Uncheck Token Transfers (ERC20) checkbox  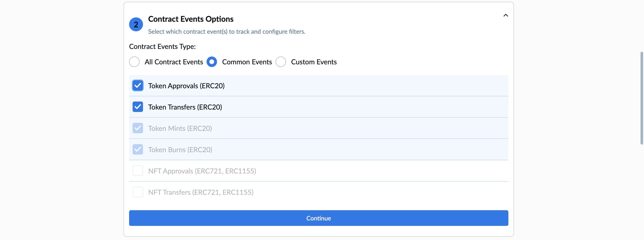click(x=138, y=107)
